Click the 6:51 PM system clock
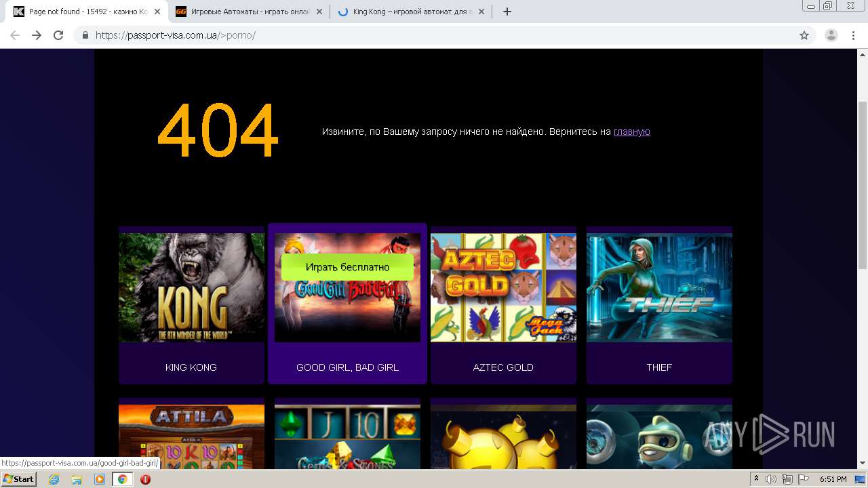 (833, 479)
